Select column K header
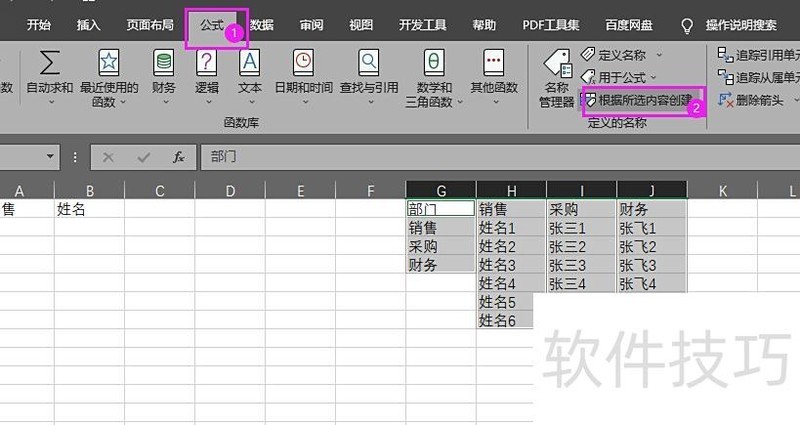 pos(722,191)
